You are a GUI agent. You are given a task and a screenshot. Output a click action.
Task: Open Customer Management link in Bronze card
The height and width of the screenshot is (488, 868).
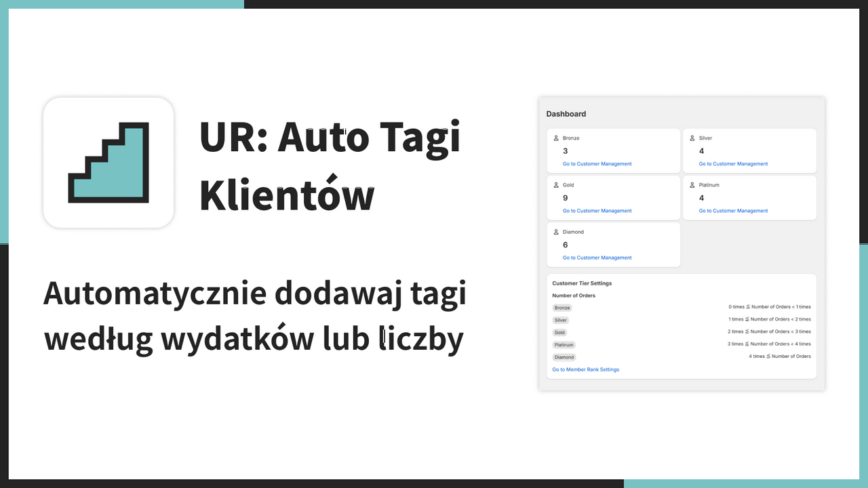(597, 164)
